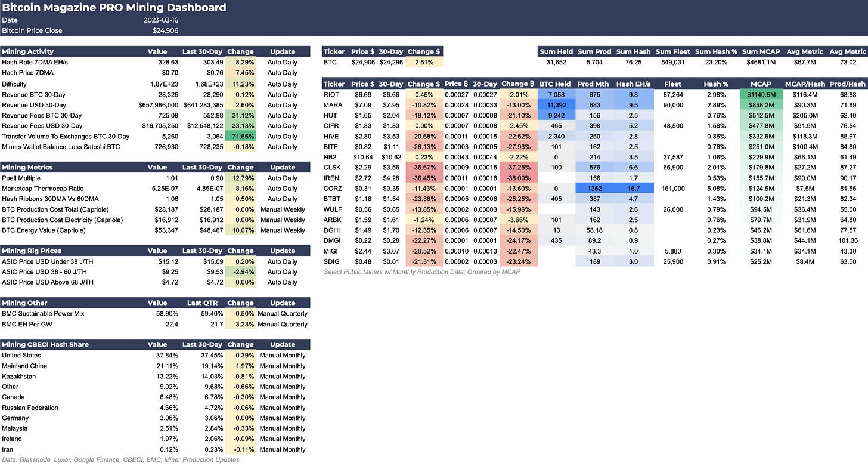Select ASIC Price Above 68 J/TH value $4.72

pyautogui.click(x=169, y=282)
